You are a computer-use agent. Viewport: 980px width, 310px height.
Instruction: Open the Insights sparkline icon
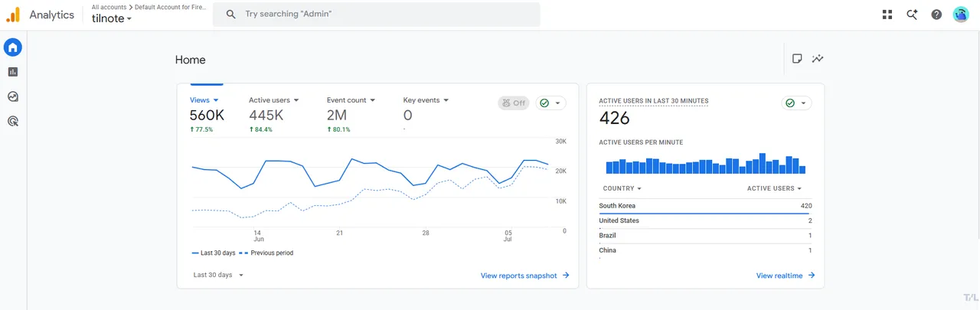(818, 58)
